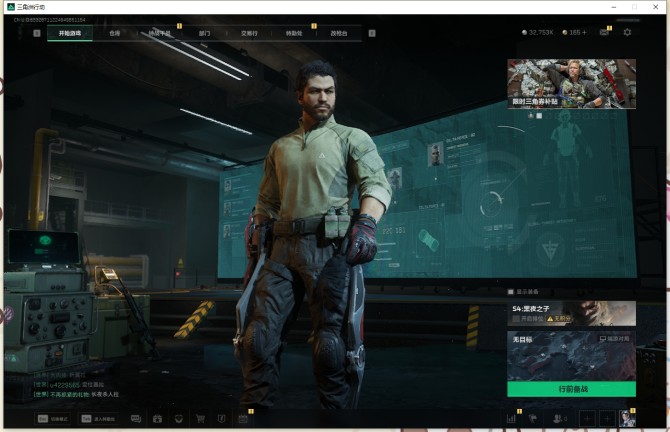Click the plus next to the 165 balance

pyautogui.click(x=584, y=32)
